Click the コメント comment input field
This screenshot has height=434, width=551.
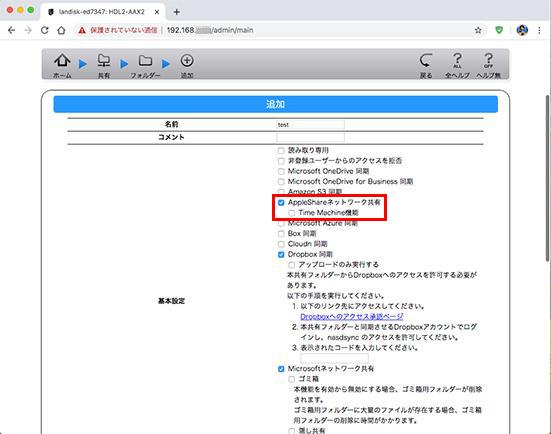pyautogui.click(x=310, y=137)
